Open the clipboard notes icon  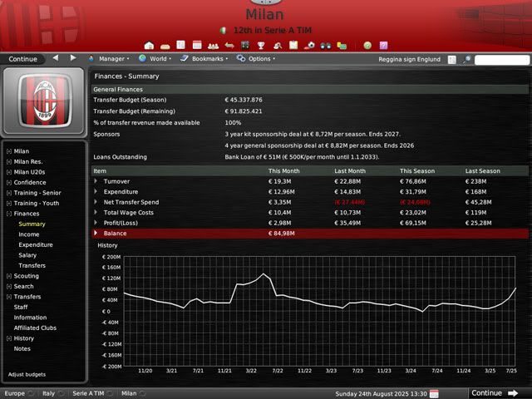(x=293, y=45)
